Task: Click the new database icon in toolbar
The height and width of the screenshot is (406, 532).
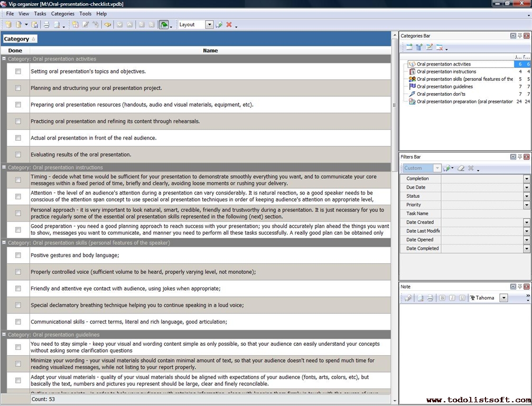Action: pos(8,25)
